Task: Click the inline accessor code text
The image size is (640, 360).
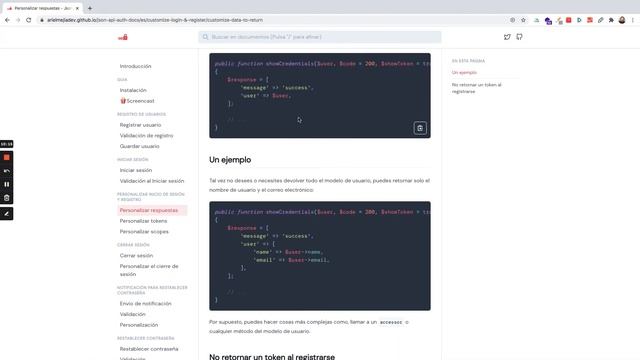Action: (391, 322)
